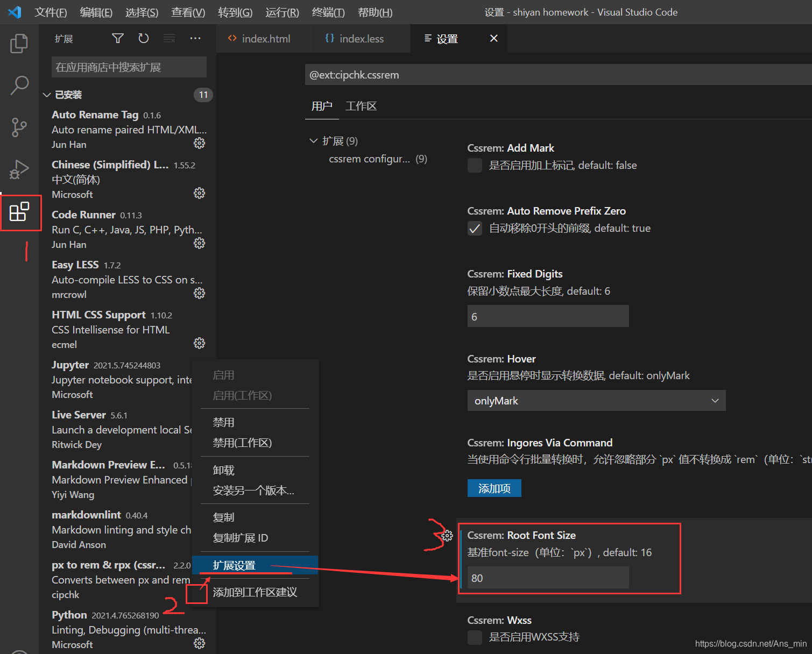The image size is (812, 654).
Task: Choose 安装另一个版本... in context menu
Action: (x=255, y=490)
